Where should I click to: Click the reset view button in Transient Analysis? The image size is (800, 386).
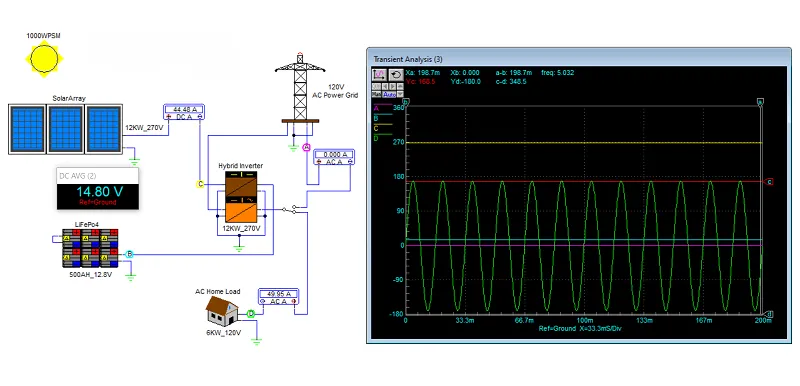point(396,75)
